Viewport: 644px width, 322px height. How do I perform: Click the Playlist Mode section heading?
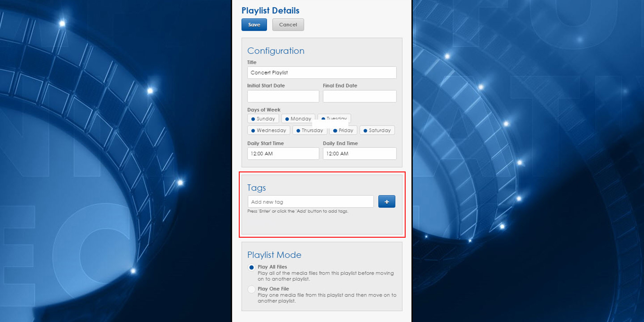[274, 255]
